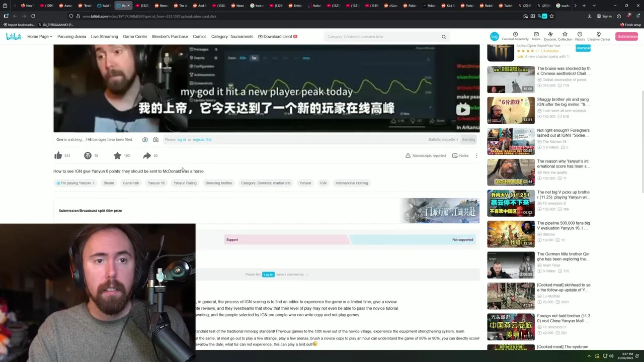Click the bilibili logo
The height and width of the screenshot is (362, 644).
tap(14, 36)
